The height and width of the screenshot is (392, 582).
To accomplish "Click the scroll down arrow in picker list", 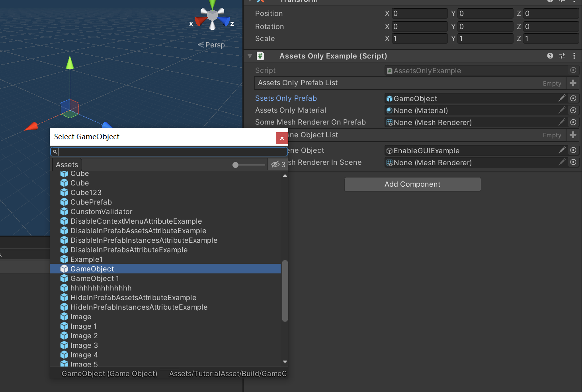I will [285, 362].
